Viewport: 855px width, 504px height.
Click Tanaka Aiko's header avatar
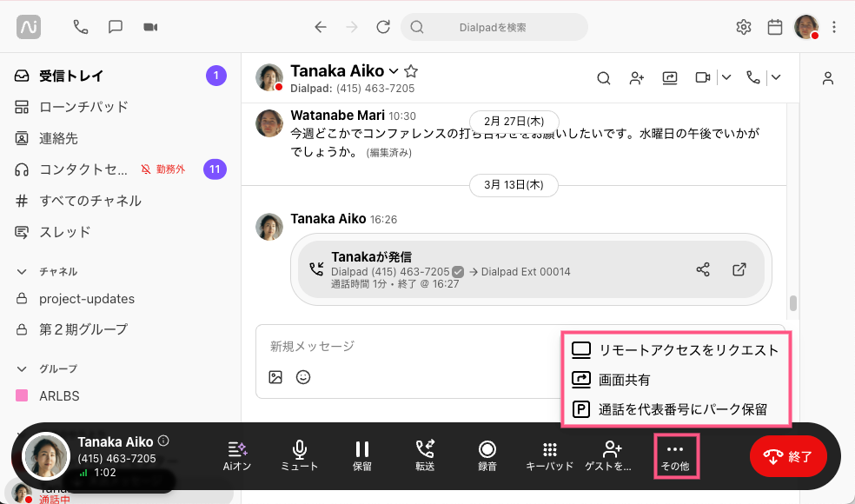tap(269, 77)
